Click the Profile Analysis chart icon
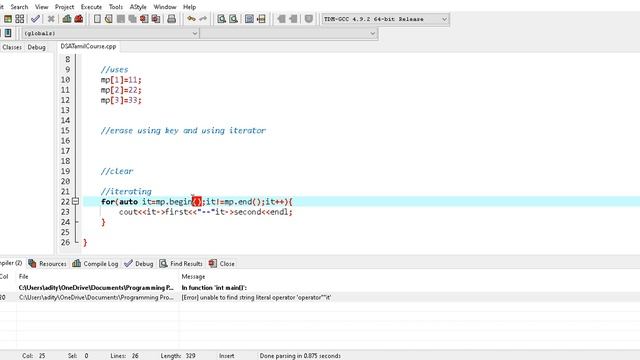Viewport: 640px width, 360px height. pos(67,19)
